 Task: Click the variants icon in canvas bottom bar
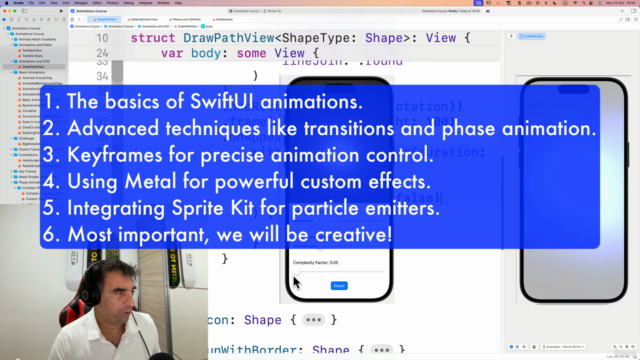524,347
